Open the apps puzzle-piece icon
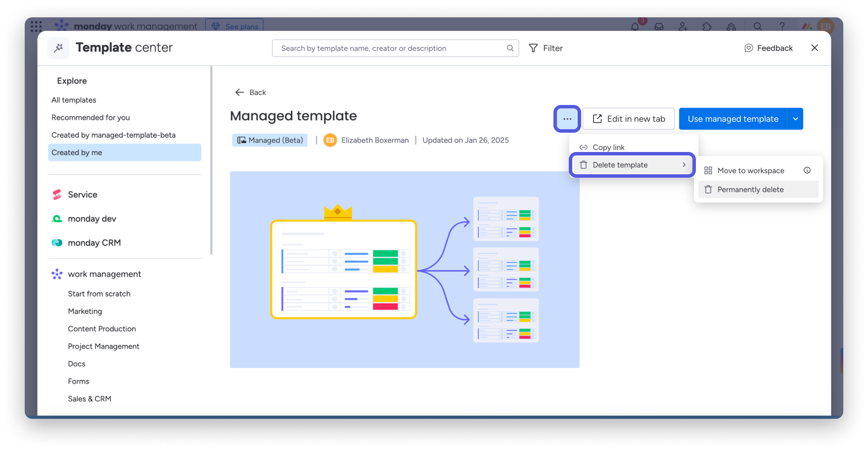This screenshot has height=451, width=868. (707, 26)
